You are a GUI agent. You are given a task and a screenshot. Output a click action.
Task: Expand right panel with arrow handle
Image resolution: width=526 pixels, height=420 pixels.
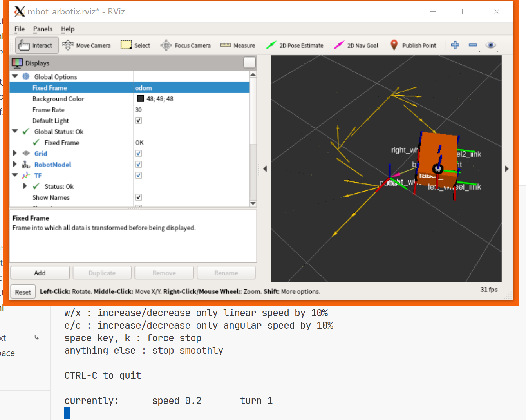click(x=506, y=169)
